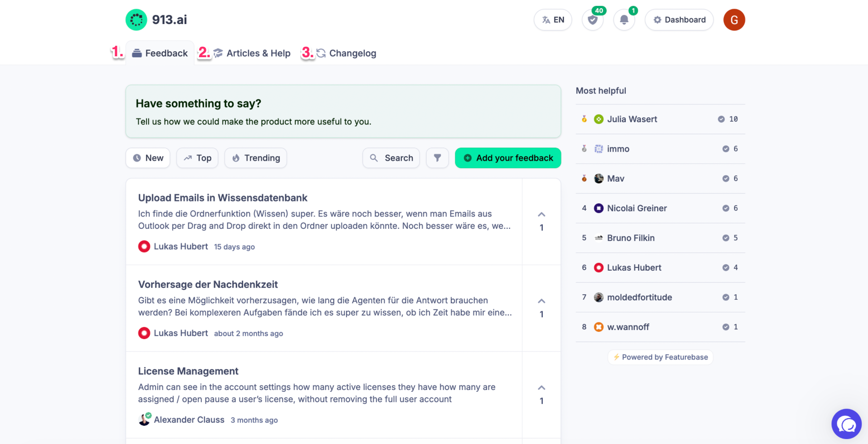Screen dimensions: 868x444
Task: Open the 'License Management' post
Action: [x=188, y=371]
